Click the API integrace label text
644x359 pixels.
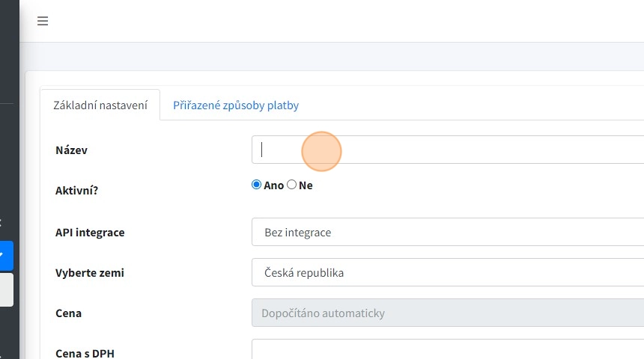(x=90, y=233)
